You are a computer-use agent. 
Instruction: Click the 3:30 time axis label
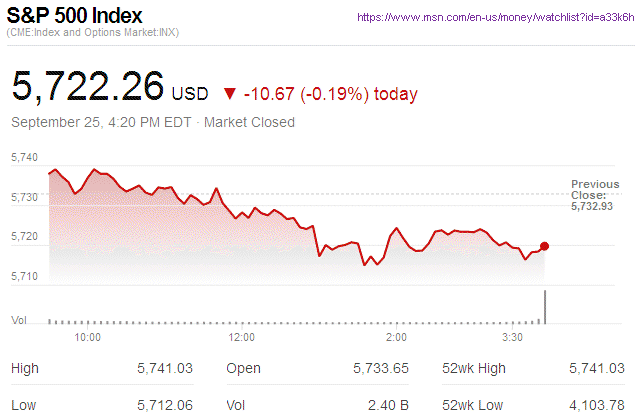(x=512, y=338)
